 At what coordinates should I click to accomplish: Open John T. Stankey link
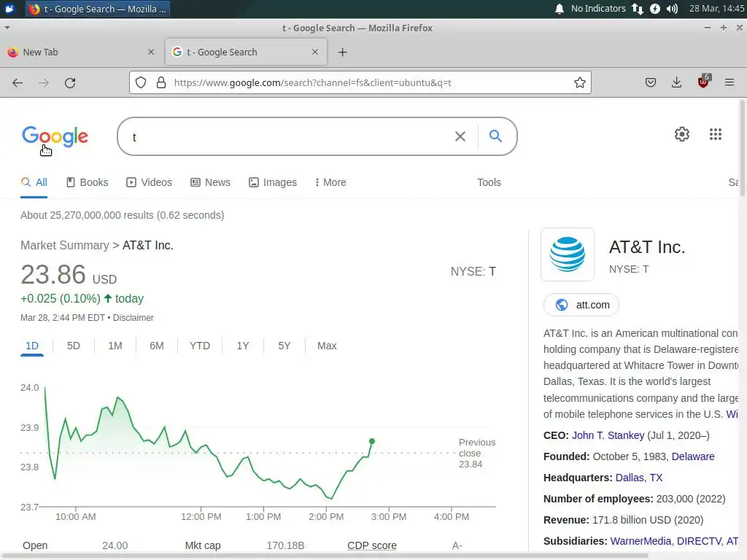pyautogui.click(x=608, y=435)
